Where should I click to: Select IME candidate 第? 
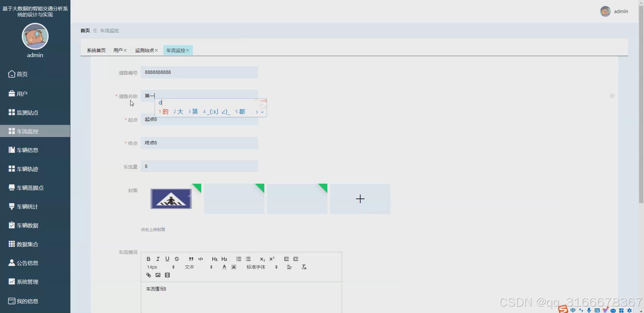[193, 112]
